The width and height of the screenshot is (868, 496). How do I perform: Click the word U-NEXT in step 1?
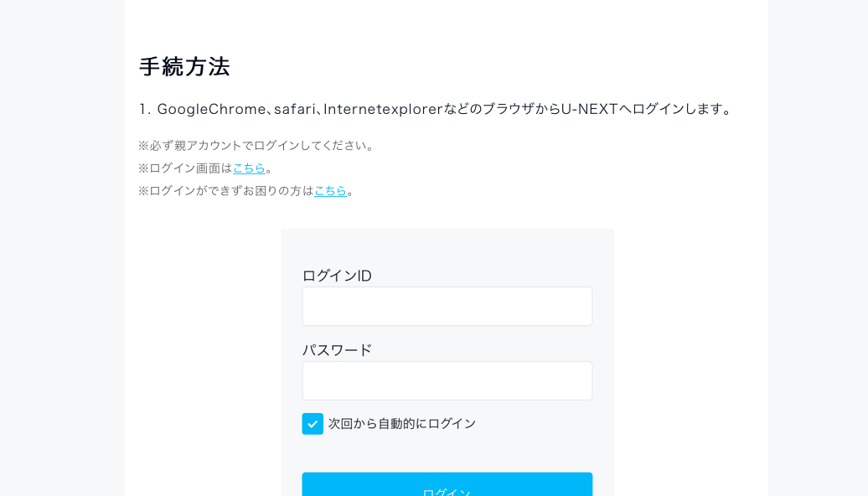click(x=590, y=109)
